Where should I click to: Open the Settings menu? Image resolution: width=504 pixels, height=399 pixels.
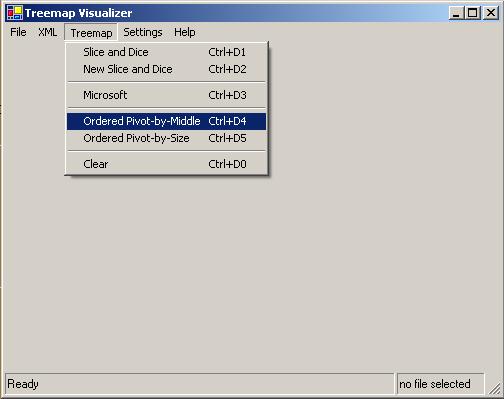pyautogui.click(x=143, y=32)
